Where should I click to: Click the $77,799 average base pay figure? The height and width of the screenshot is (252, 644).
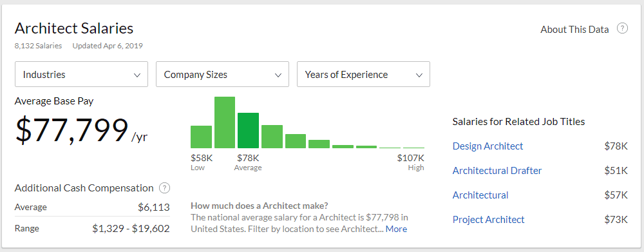[71, 131]
